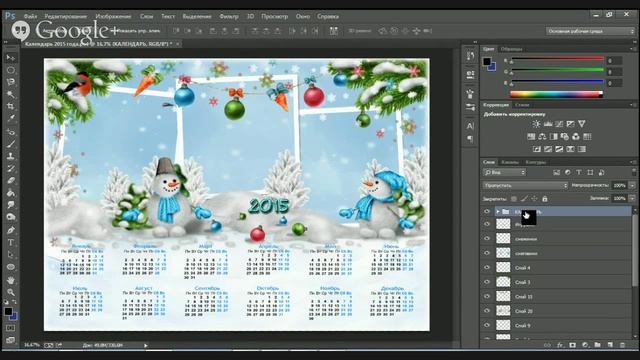Select the Lasso tool

[11, 82]
